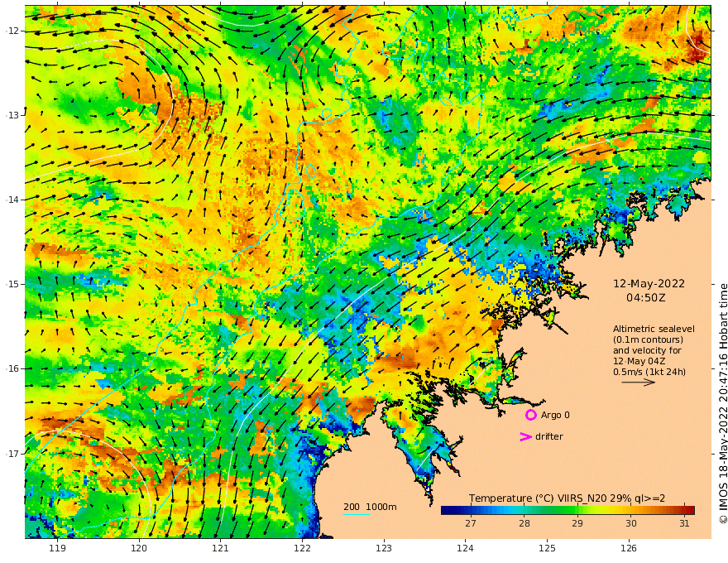Viewport: 728px width, 563px height.
Task: Click the '04:50Z' time label
Action: (646, 297)
